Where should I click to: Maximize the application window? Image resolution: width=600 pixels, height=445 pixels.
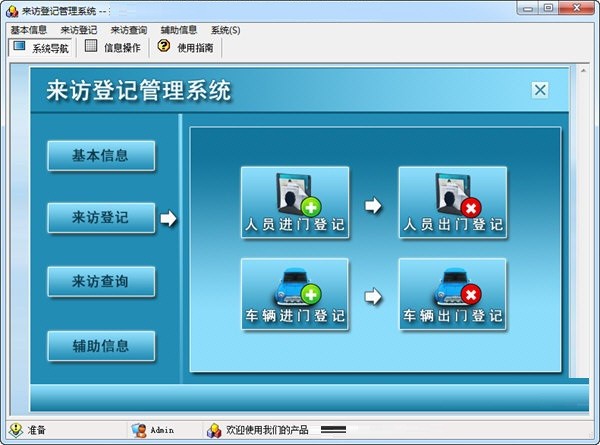[x=549, y=8]
